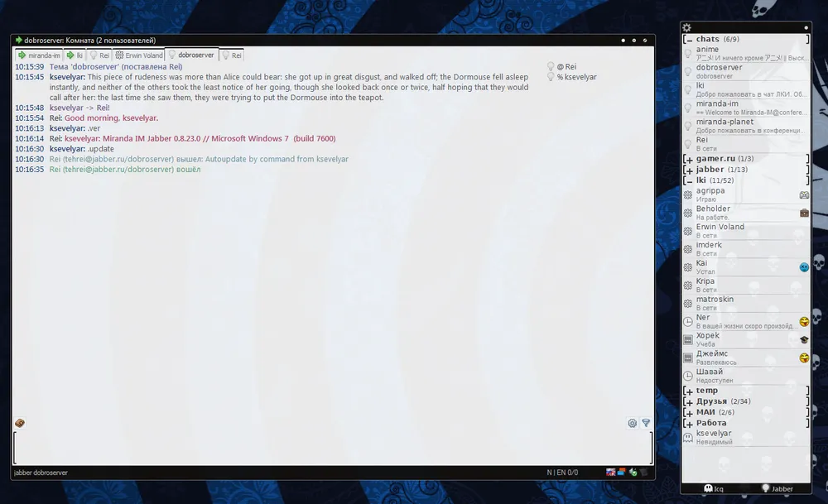The height and width of the screenshot is (504, 828).
Task: Expand the gamer.ru group
Action: click(x=688, y=158)
